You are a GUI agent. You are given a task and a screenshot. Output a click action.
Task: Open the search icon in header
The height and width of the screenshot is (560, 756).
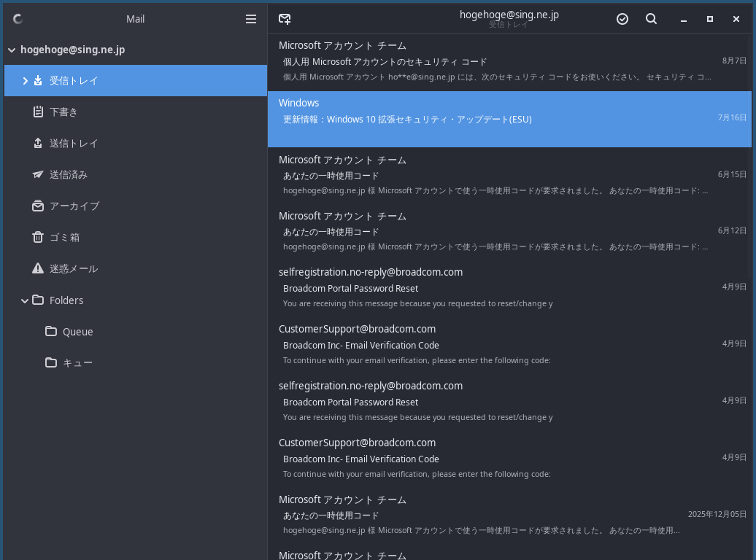[652, 19]
